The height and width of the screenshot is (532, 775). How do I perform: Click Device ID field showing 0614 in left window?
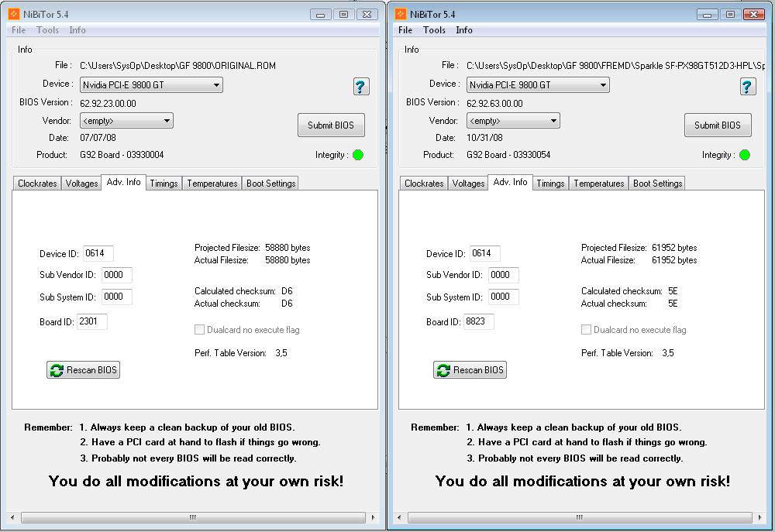pyautogui.click(x=98, y=253)
